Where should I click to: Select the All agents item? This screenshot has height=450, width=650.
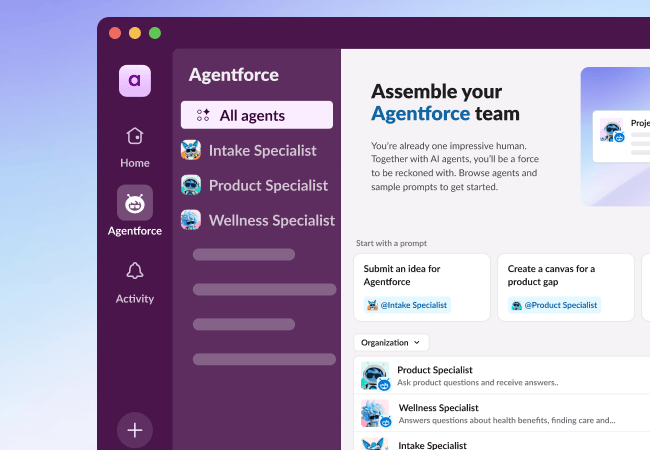(257, 115)
